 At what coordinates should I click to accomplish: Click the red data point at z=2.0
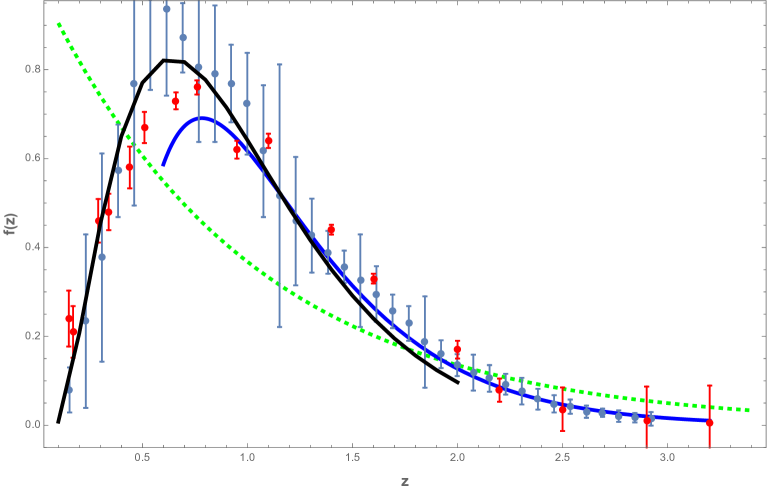(457, 349)
